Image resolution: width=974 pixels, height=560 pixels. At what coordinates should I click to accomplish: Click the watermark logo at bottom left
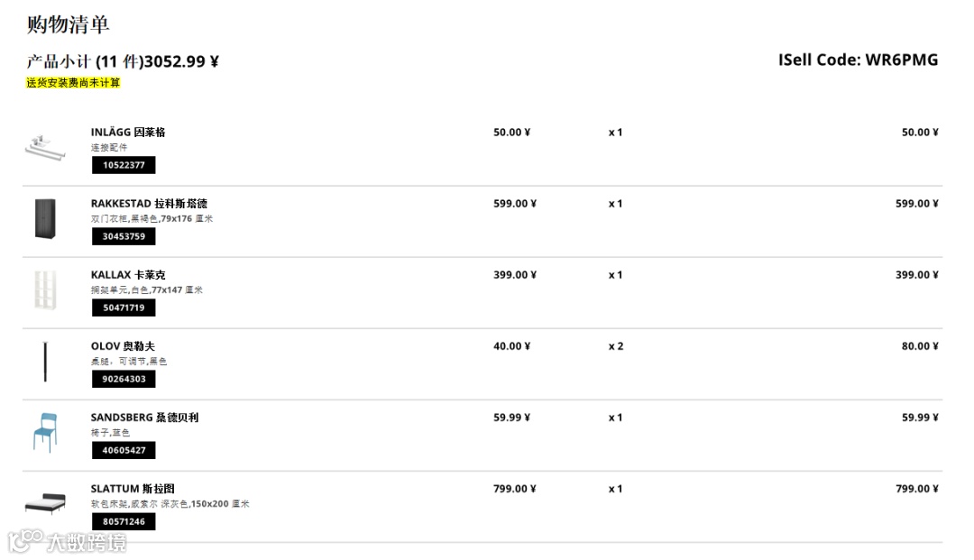click(x=68, y=541)
